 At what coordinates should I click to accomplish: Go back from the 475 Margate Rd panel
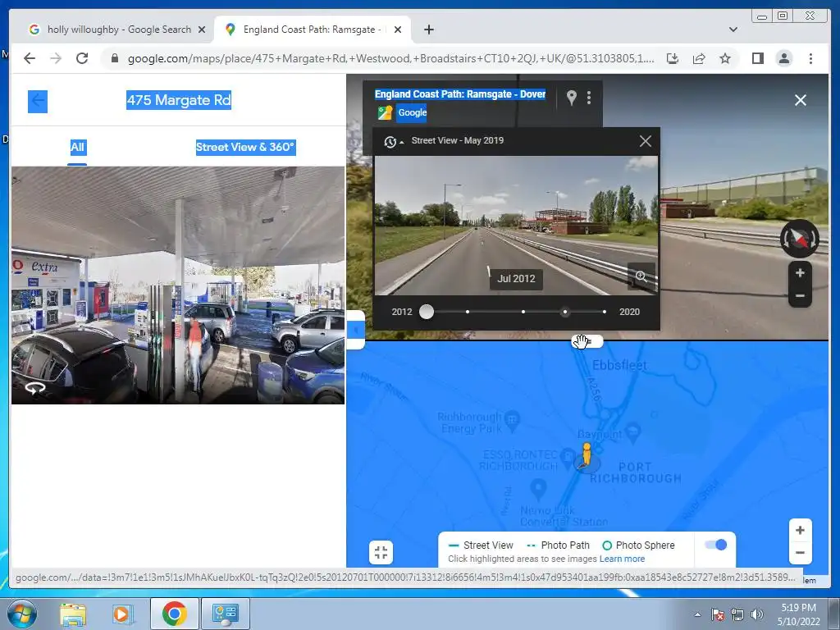[x=38, y=101]
